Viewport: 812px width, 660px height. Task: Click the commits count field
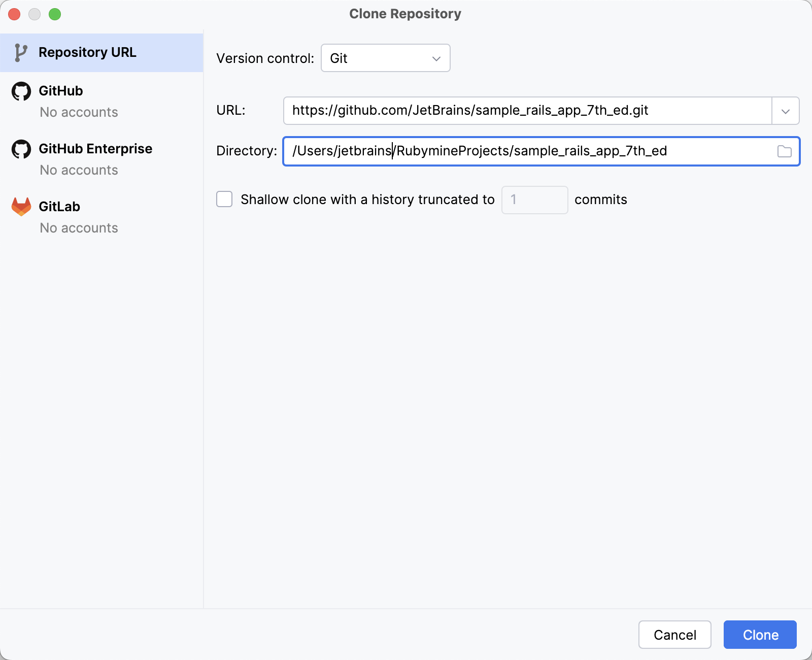tap(534, 200)
